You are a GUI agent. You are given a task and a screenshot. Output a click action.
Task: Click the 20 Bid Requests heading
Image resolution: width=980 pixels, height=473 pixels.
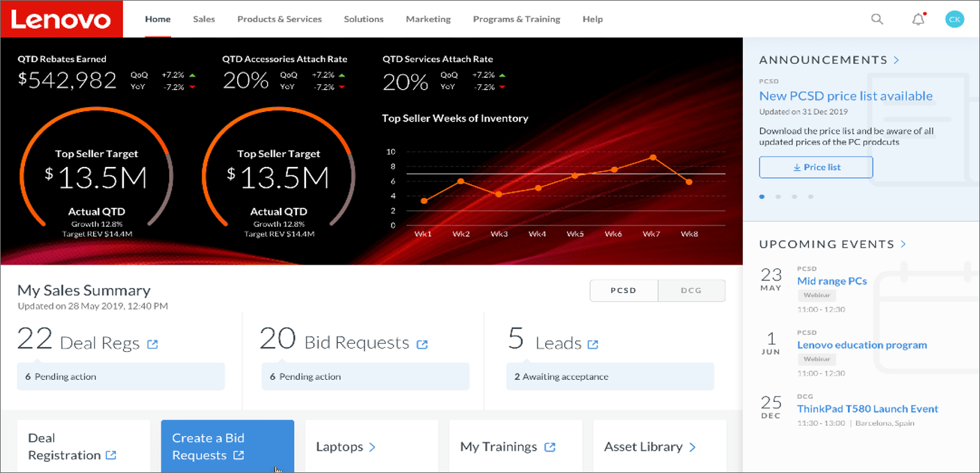click(335, 339)
